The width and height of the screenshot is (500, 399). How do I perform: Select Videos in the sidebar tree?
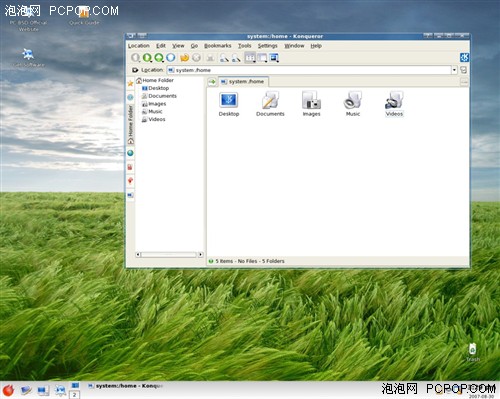153,119
